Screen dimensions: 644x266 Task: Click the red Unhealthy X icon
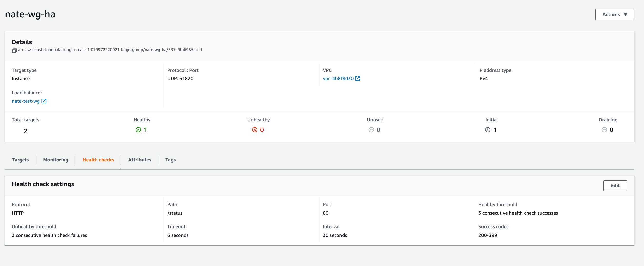[255, 130]
